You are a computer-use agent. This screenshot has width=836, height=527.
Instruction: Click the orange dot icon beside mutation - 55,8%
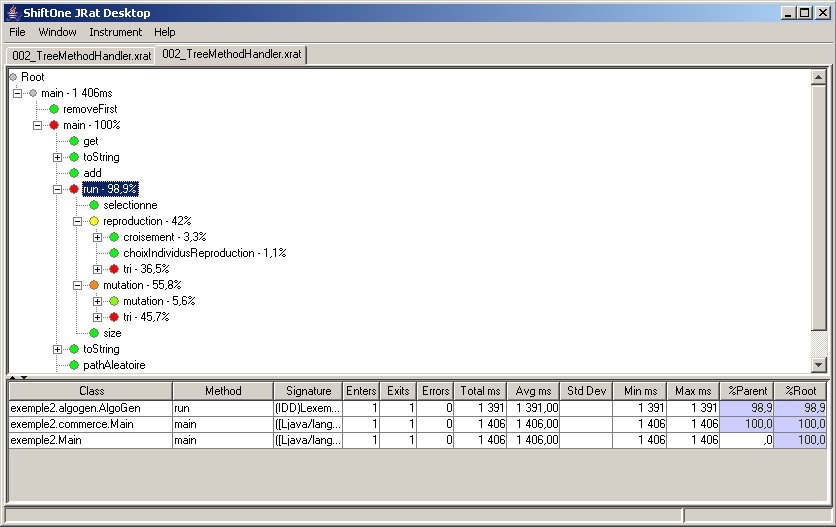[x=94, y=285]
